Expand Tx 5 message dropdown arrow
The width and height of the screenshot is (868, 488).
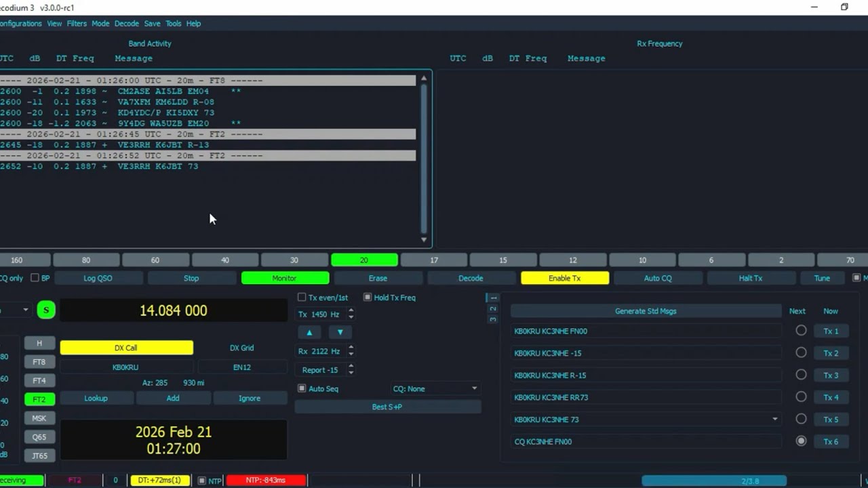pos(774,419)
